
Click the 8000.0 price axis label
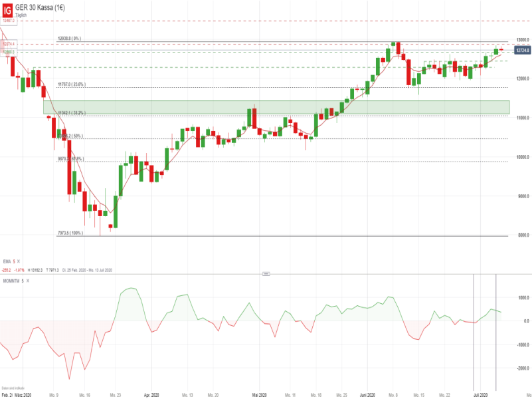pyautogui.click(x=523, y=235)
